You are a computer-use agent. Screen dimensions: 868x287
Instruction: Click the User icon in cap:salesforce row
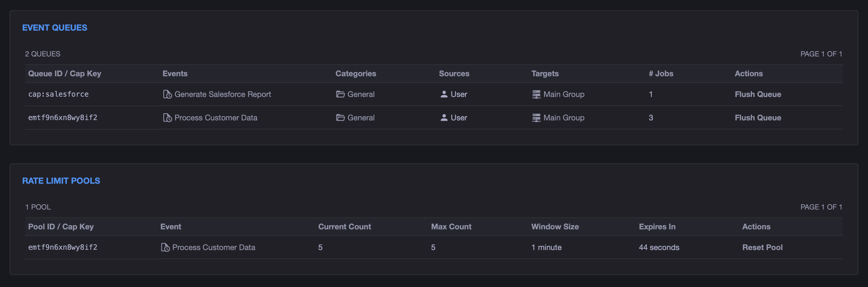444,94
